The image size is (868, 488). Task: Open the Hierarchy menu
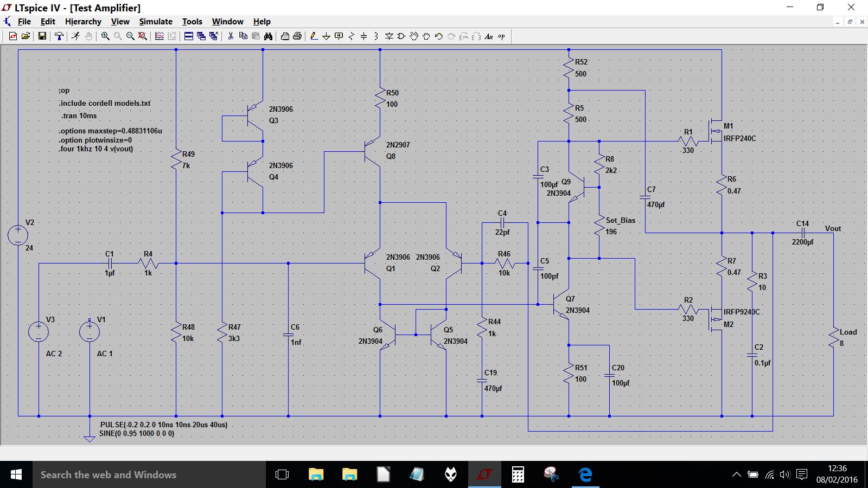(x=83, y=22)
